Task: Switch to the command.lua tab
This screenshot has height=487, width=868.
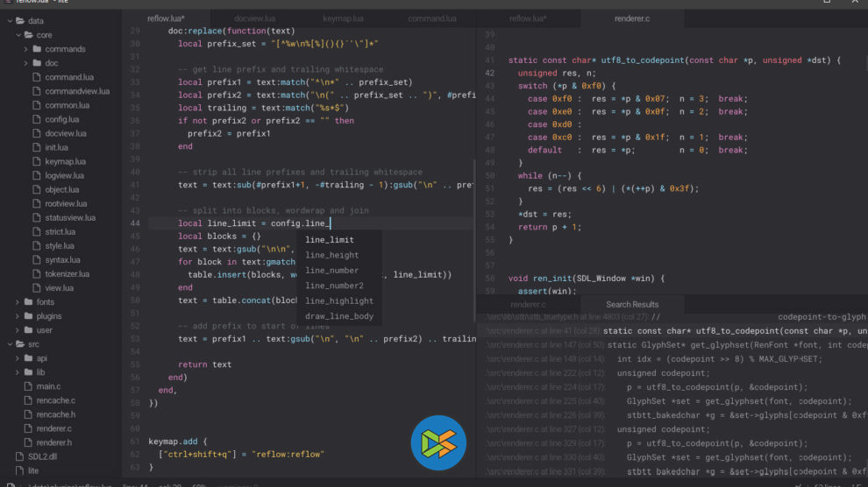Action: pyautogui.click(x=431, y=18)
